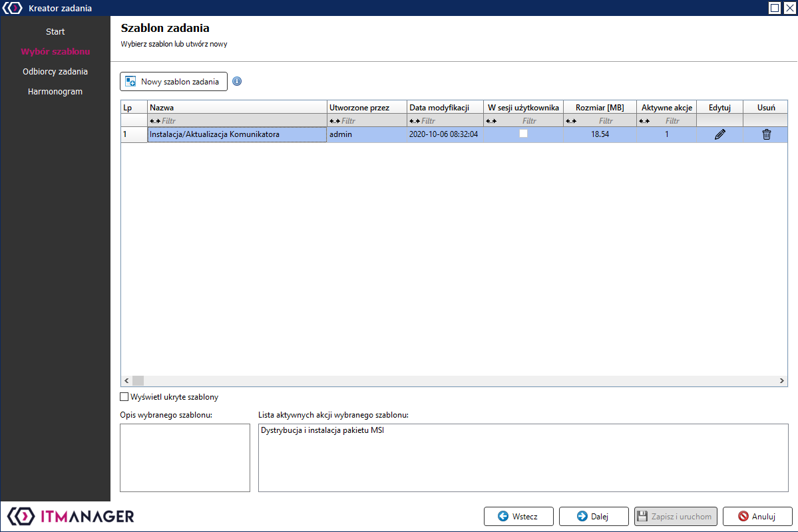
Task: Click the Kreator zadania title bar logo icon
Action: pos(13,8)
